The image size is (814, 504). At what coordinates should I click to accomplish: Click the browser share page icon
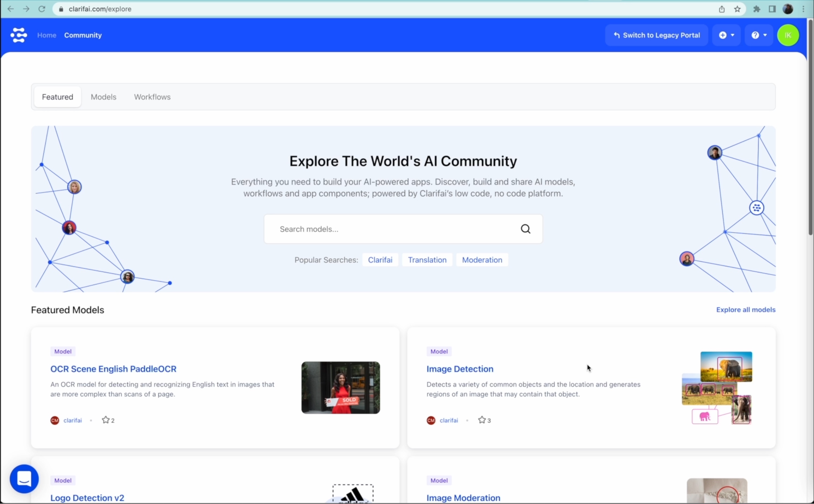tap(722, 9)
